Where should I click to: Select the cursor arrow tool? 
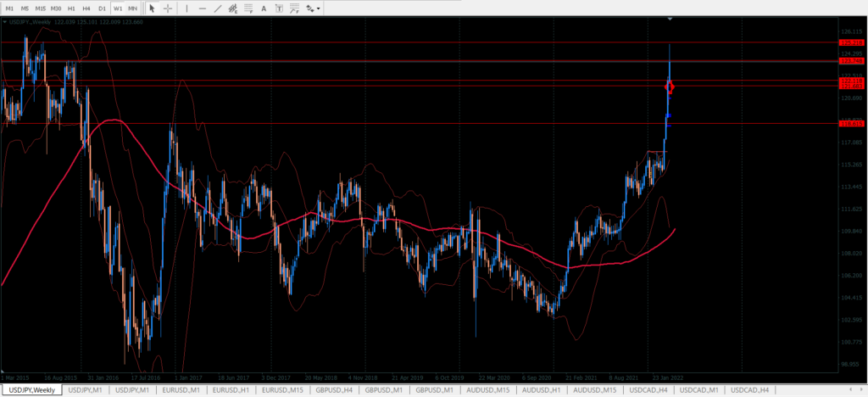(x=152, y=8)
